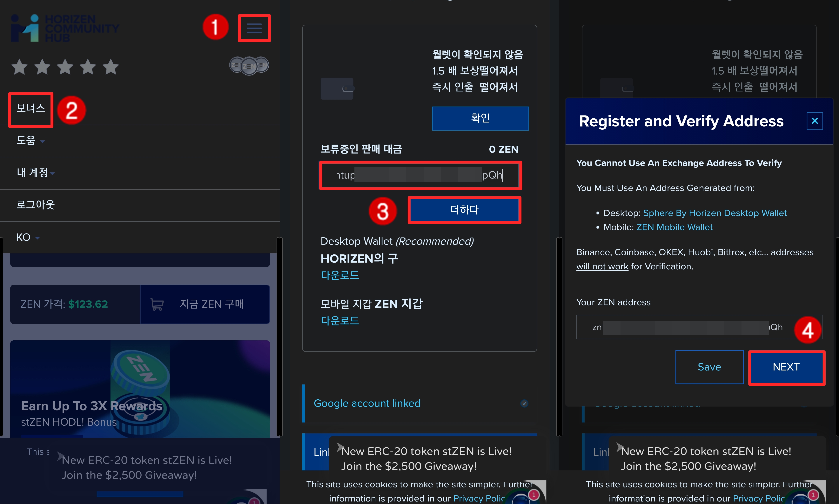Select the 보너스 menu item
The width and height of the screenshot is (839, 504).
coord(30,108)
